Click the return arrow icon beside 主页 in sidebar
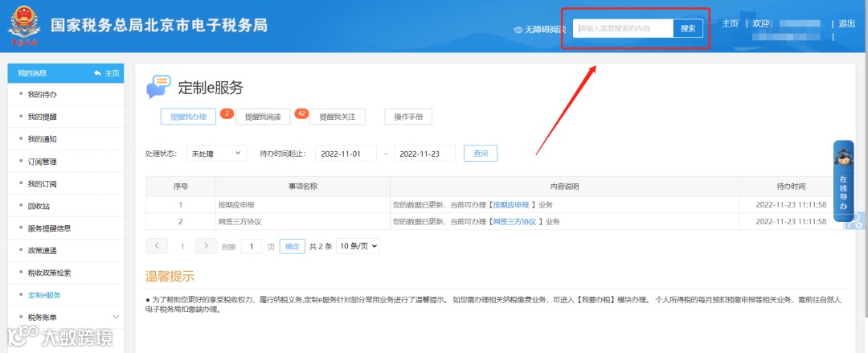Image resolution: width=868 pixels, height=353 pixels. (97, 73)
